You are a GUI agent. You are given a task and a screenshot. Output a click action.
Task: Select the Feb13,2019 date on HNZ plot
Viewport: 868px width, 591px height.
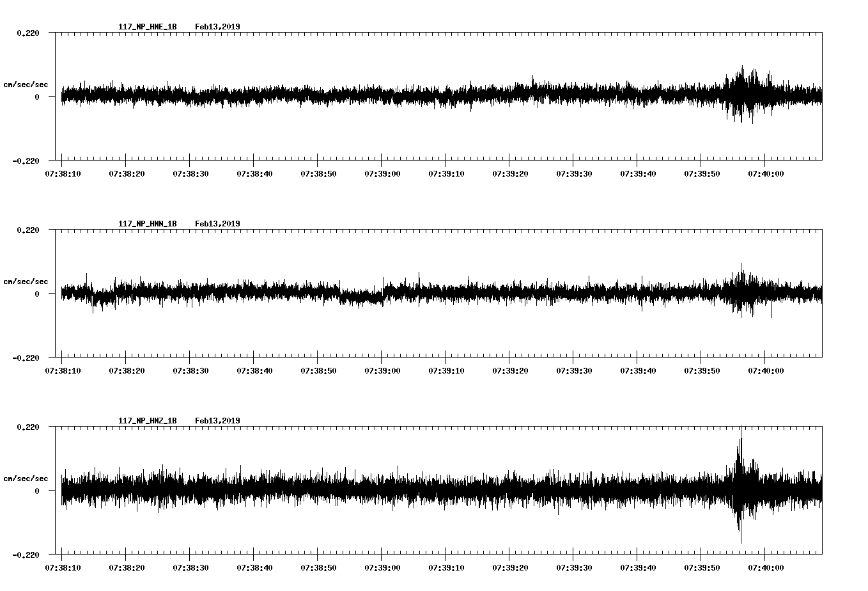coord(217,421)
